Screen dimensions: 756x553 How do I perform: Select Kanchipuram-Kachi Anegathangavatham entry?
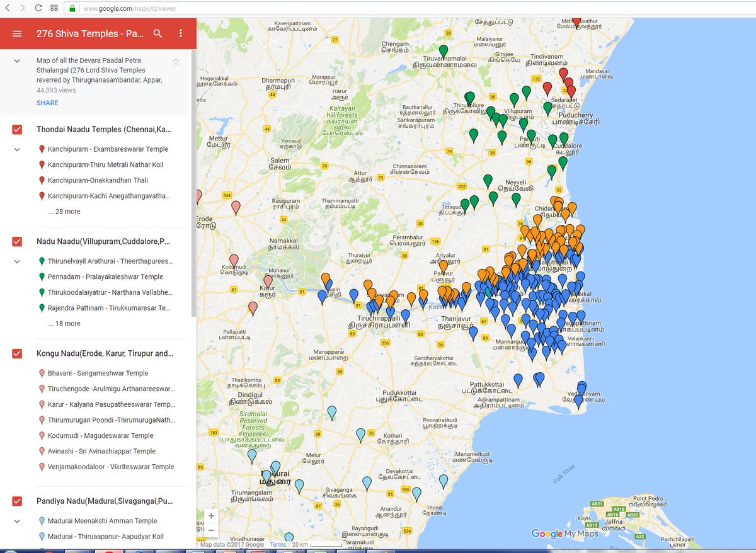point(109,196)
